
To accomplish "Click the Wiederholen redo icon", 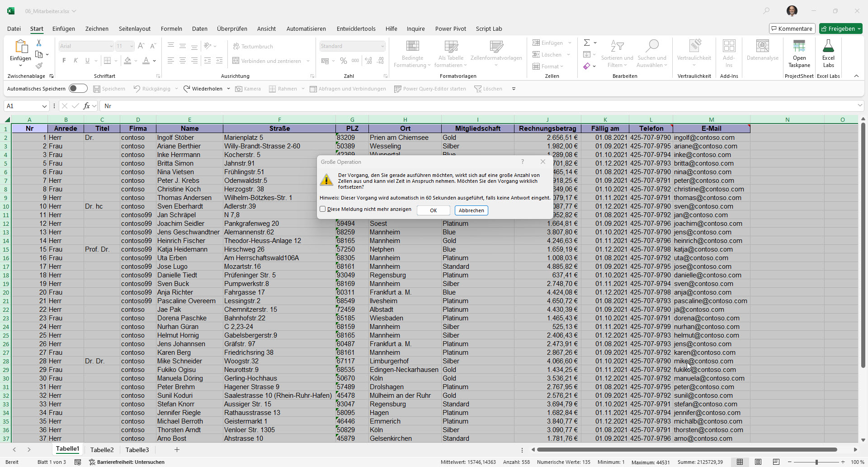I will coord(187,89).
